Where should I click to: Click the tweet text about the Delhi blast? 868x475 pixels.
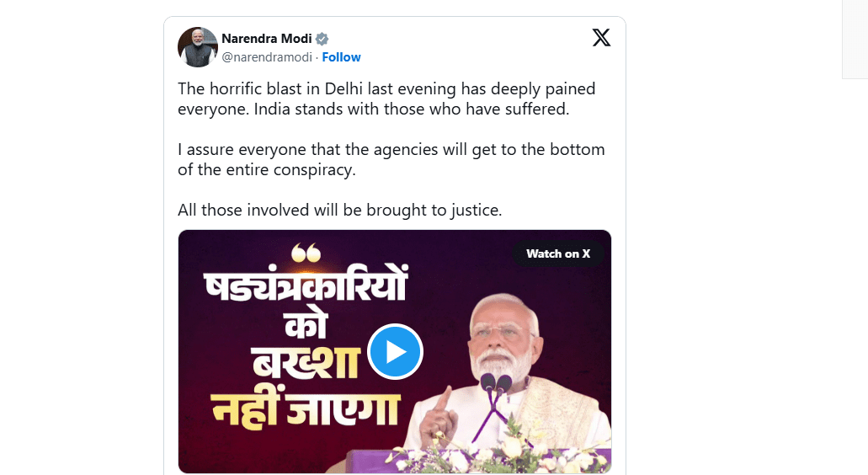point(386,99)
